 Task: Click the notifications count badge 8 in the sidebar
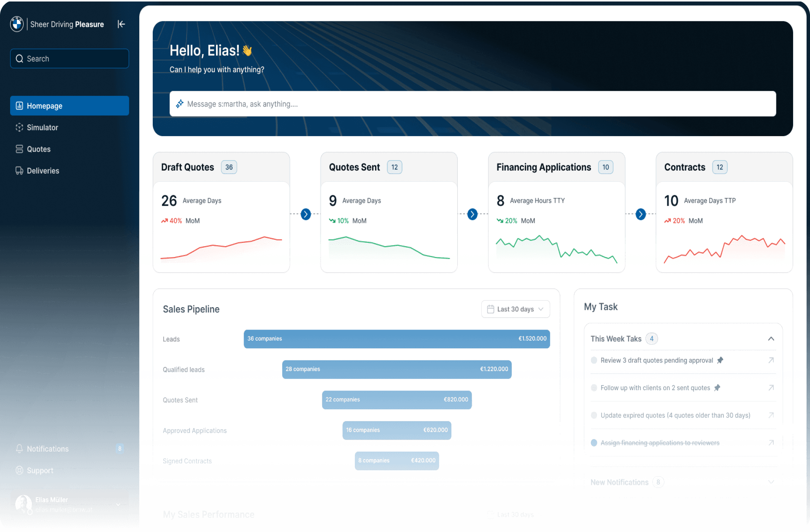tap(120, 449)
